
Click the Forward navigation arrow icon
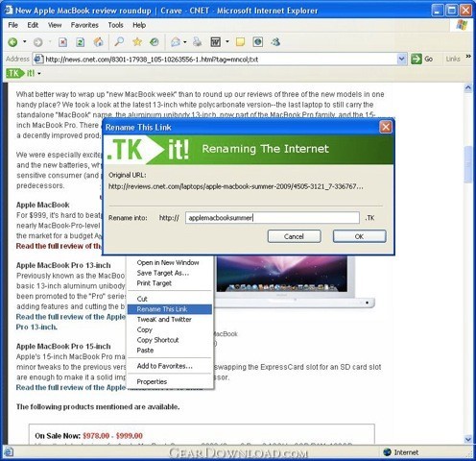tap(38, 42)
